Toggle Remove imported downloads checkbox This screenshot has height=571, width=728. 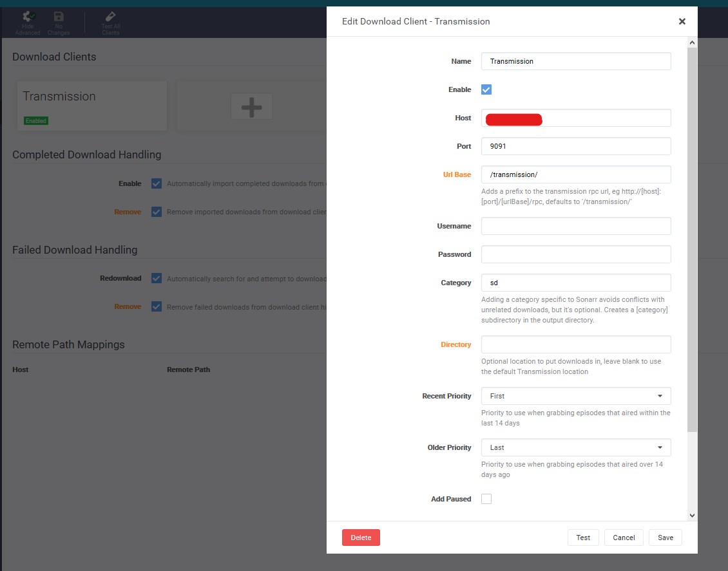[157, 212]
